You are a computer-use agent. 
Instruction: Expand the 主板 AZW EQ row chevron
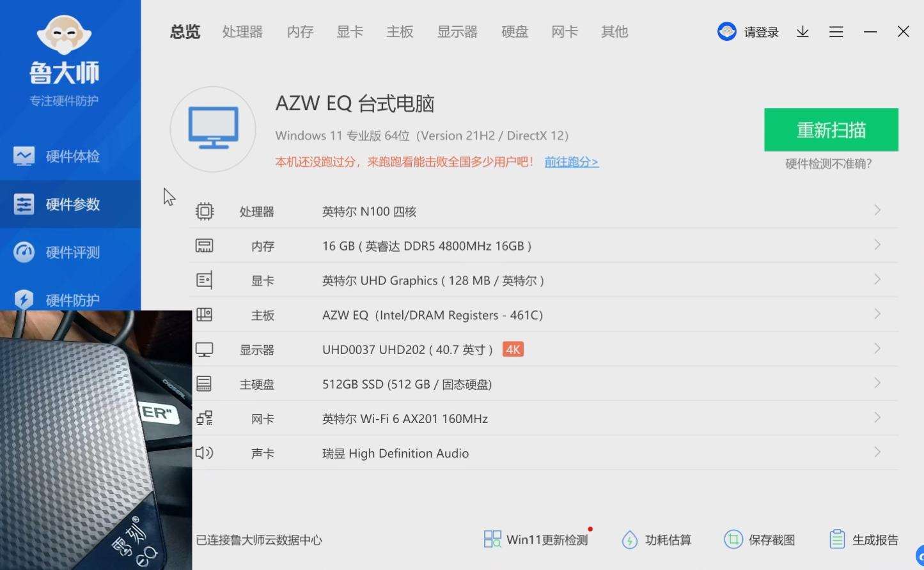pyautogui.click(x=877, y=314)
